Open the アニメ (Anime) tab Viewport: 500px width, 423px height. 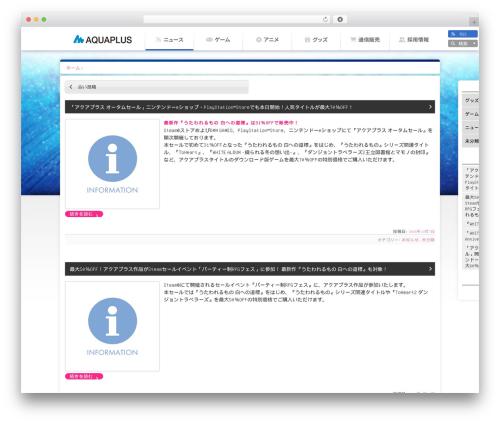tap(267, 40)
